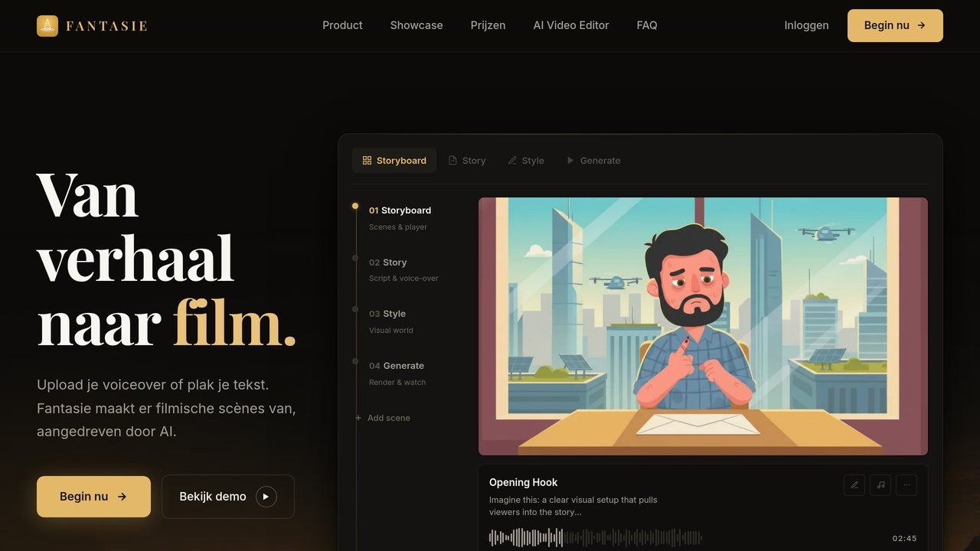The image size is (980, 551).
Task: Open Prijzen in the navigation
Action: [488, 25]
